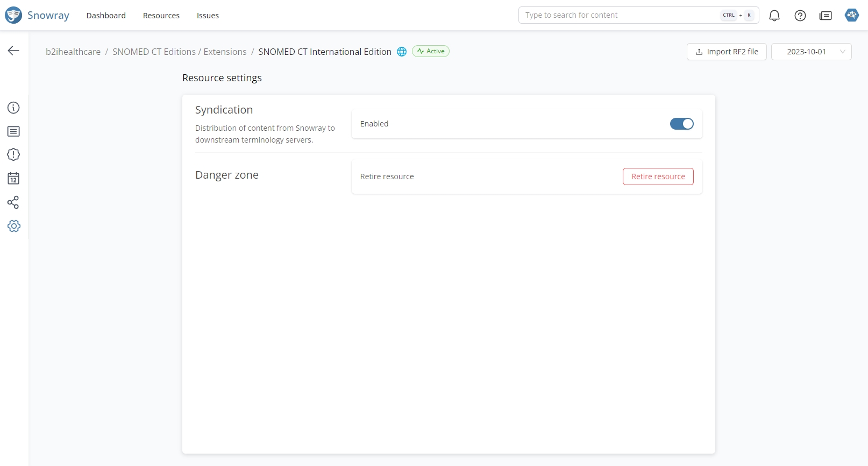The width and height of the screenshot is (868, 466).
Task: Open the info sidebar icon
Action: pos(13,108)
